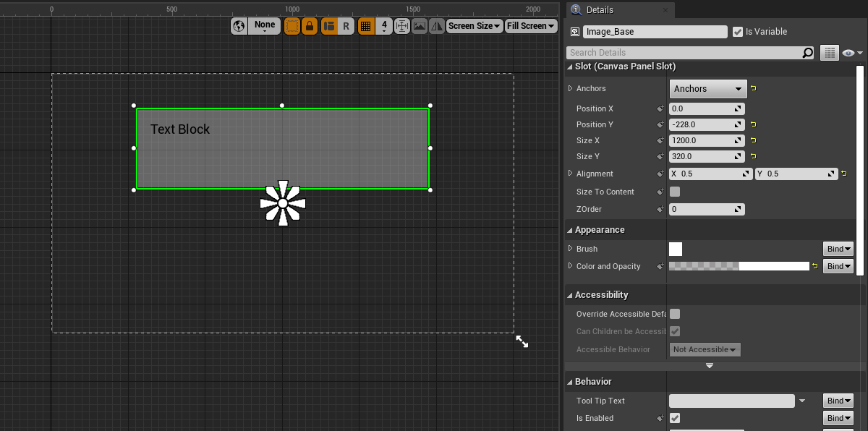Toggle the Is Variable checkbox
Image resolution: width=868 pixels, height=431 pixels.
738,32
